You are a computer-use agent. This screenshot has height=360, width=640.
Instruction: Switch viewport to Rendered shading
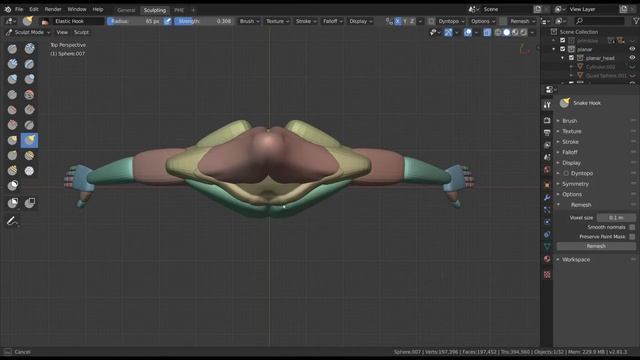point(524,32)
